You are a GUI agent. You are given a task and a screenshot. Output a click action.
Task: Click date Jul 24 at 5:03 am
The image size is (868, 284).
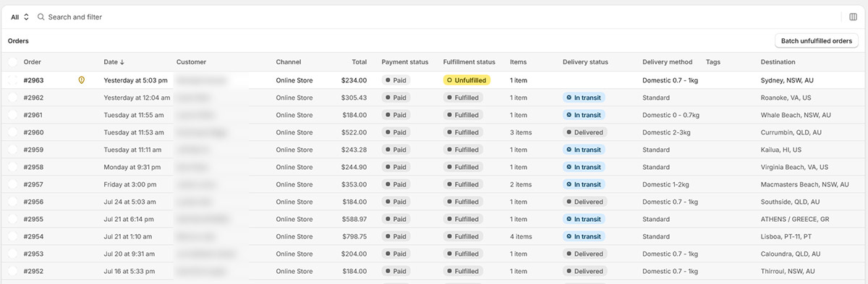129,202
